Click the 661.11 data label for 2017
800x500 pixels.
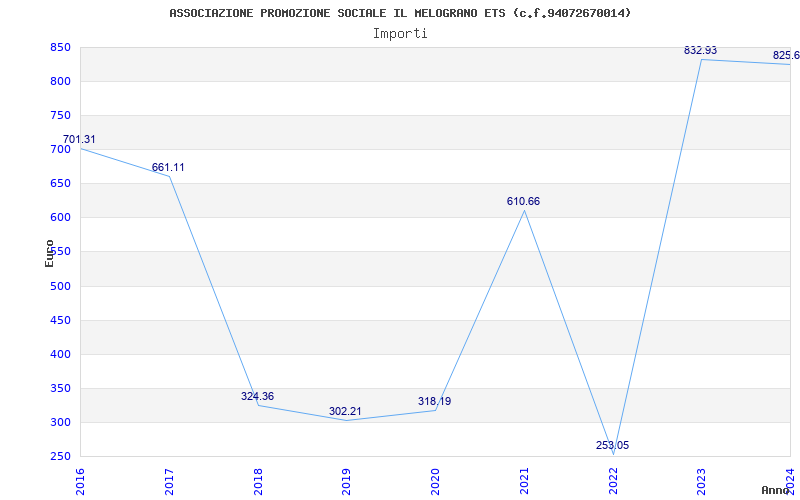click(x=168, y=167)
